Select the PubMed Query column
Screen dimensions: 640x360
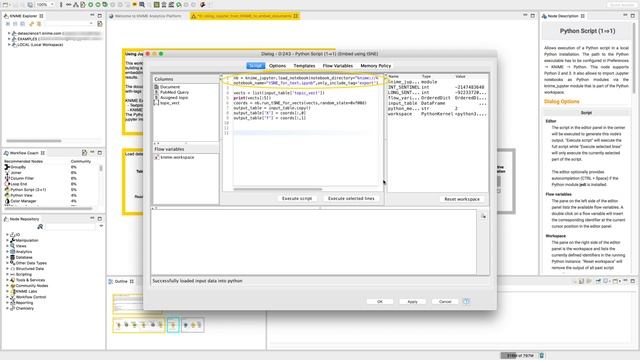tap(174, 92)
